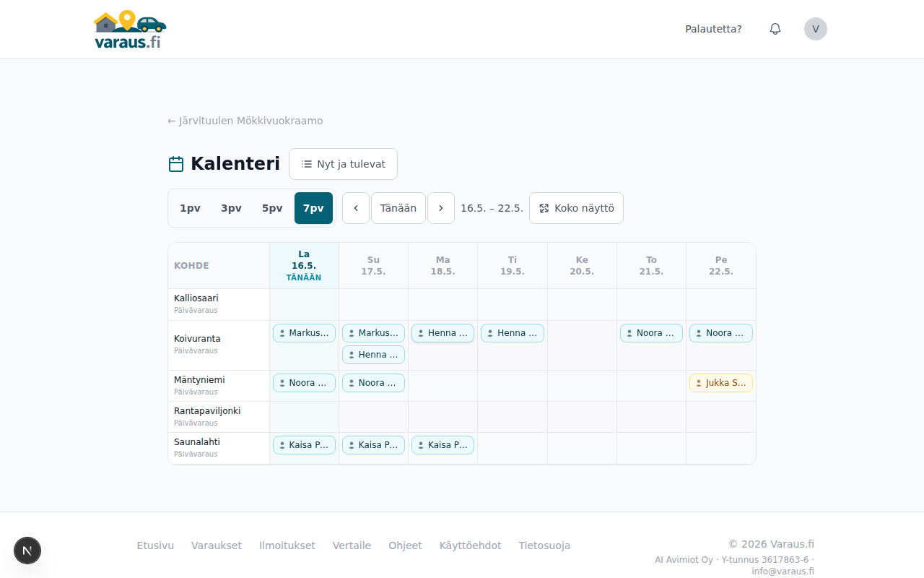Open Noora booking for Koivuranta on To 21.5.

(x=651, y=333)
